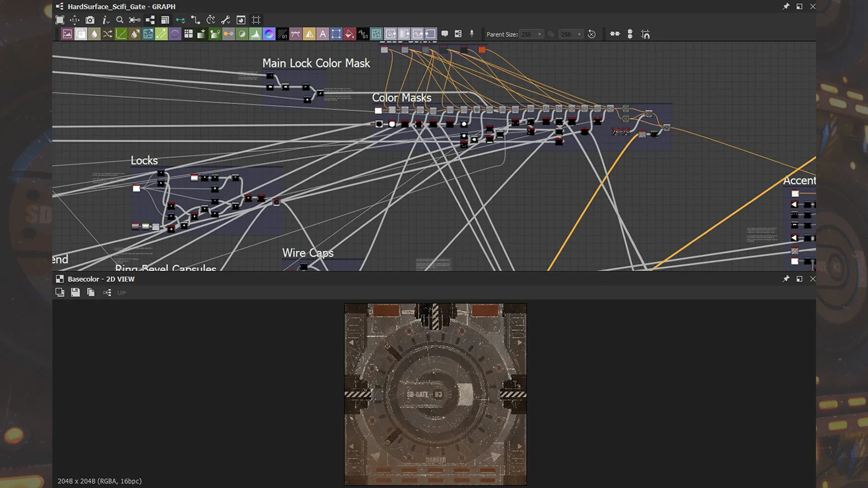The image size is (868, 488).
Task: Maximize the 2D VIEW panel
Action: coord(799,279)
